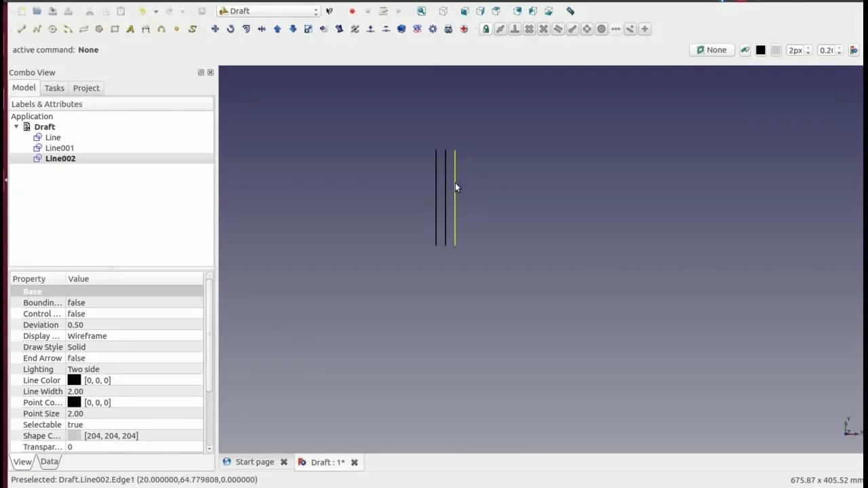This screenshot has height=488, width=868.
Task: Click the Macro record red dot icon
Action: click(x=352, y=10)
